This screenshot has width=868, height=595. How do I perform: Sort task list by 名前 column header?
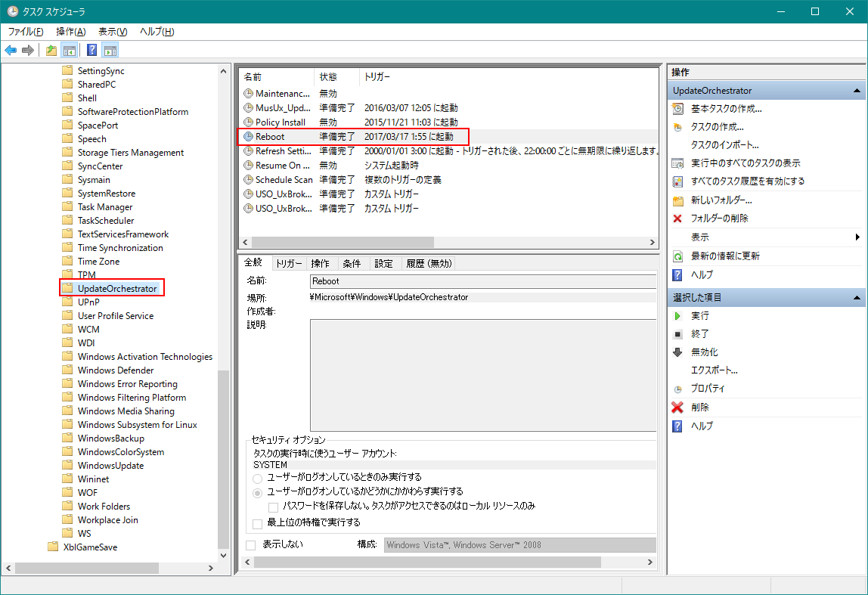(x=277, y=77)
